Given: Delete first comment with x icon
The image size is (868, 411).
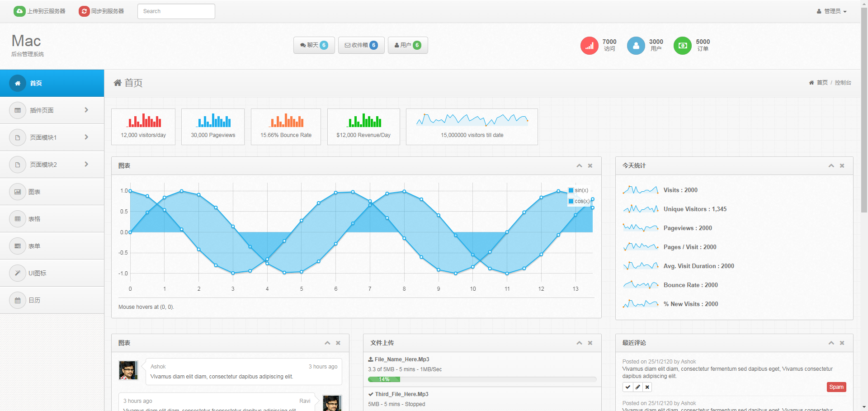Looking at the screenshot, I should pos(647,387).
